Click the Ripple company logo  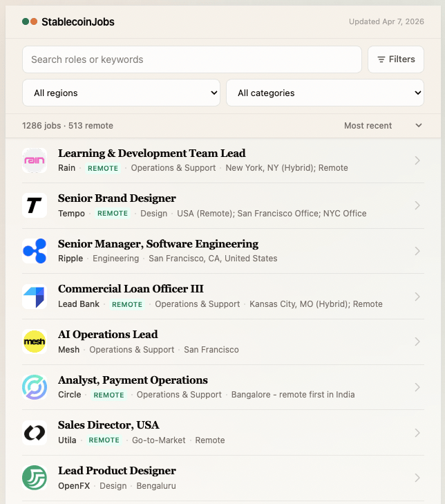tap(35, 251)
